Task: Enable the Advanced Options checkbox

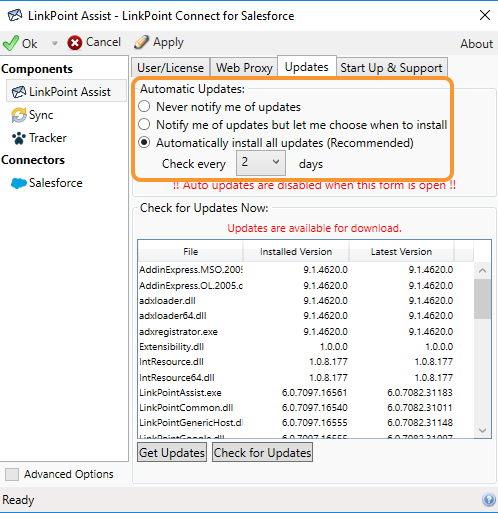Action: point(12,474)
